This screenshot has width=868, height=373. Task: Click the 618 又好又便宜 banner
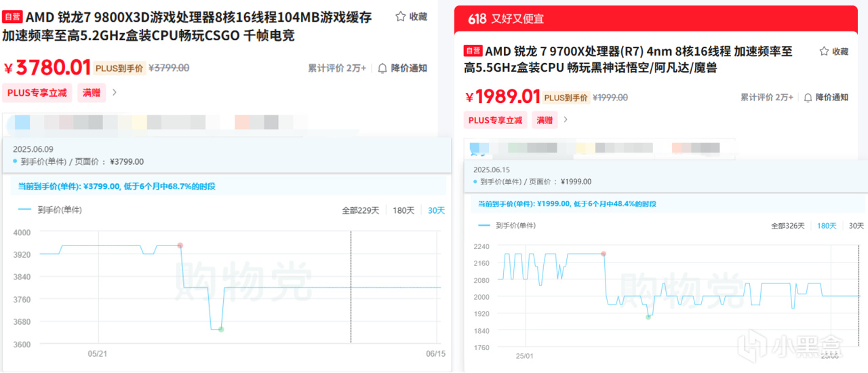655,18
